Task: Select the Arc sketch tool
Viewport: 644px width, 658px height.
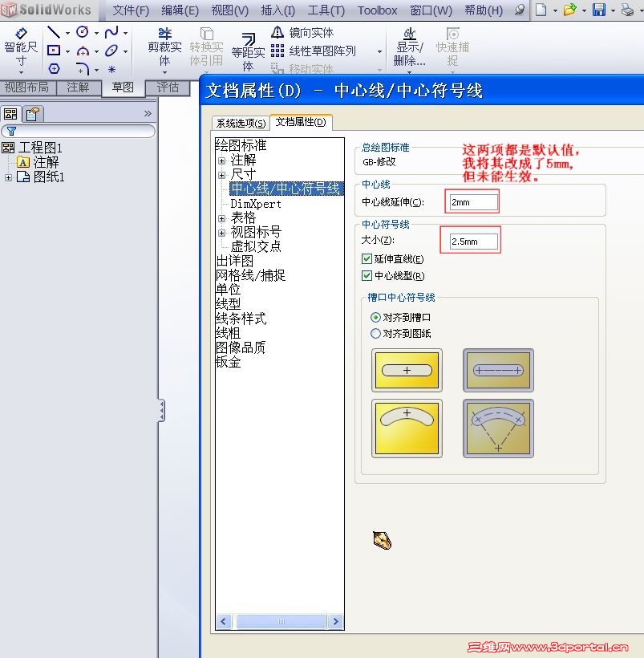Action: point(83,51)
